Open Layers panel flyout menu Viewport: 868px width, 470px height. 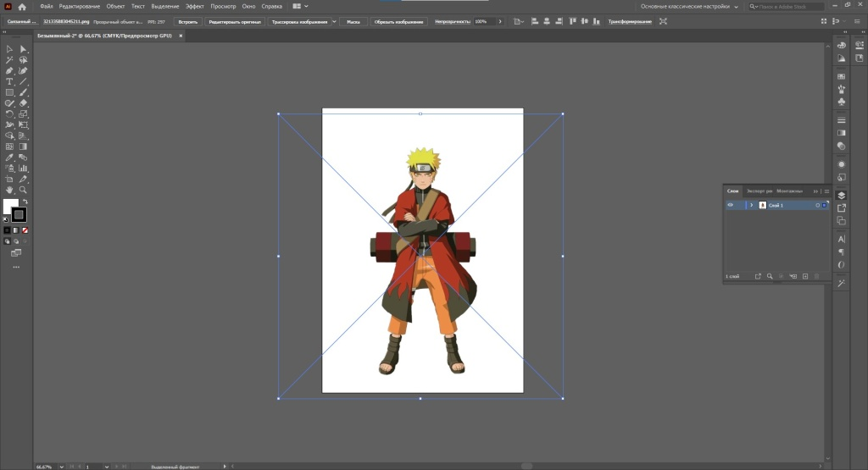pyautogui.click(x=826, y=191)
